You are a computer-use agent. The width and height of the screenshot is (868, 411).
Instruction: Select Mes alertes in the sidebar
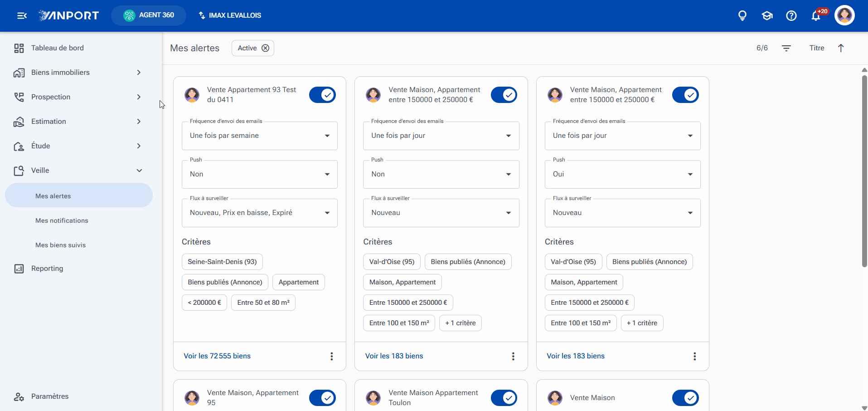(x=78, y=196)
